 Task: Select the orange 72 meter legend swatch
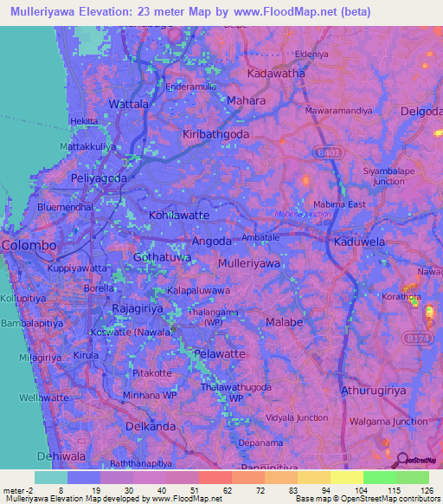281,477
